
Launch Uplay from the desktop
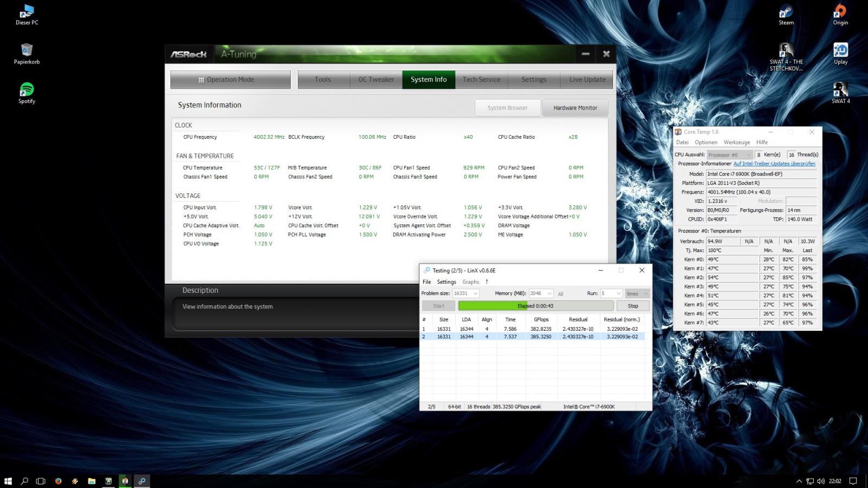point(840,54)
